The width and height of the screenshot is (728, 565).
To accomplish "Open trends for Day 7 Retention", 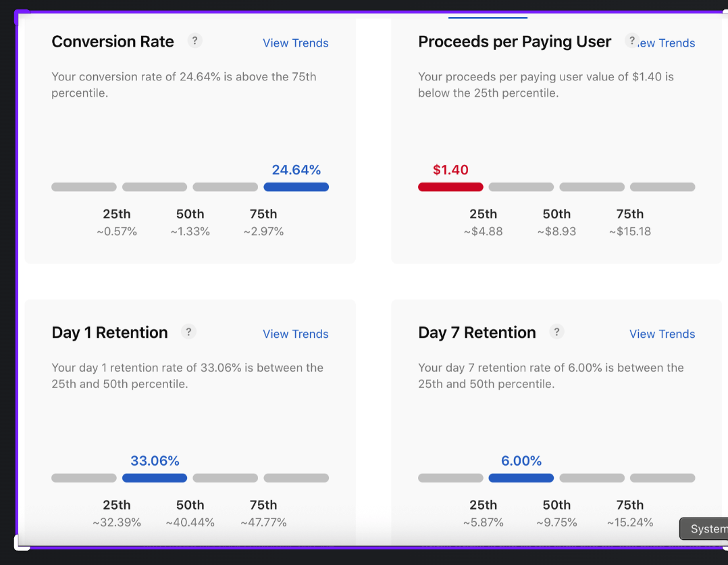I will click(662, 334).
